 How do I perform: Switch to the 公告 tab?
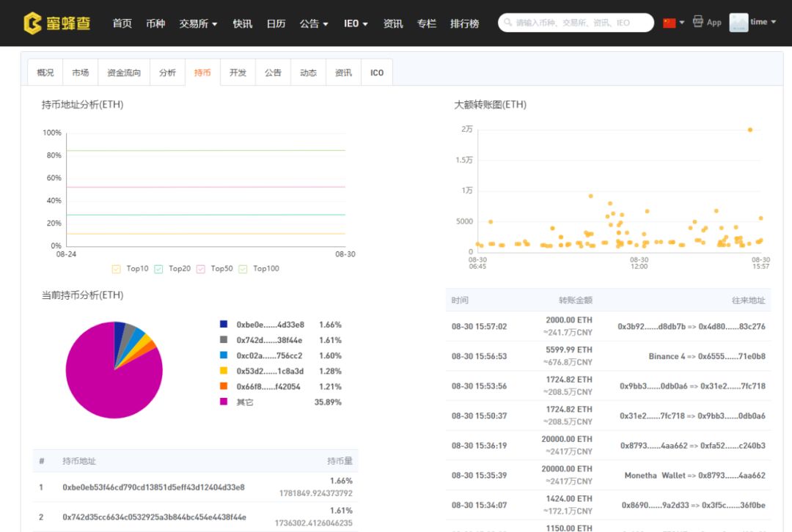tap(273, 73)
